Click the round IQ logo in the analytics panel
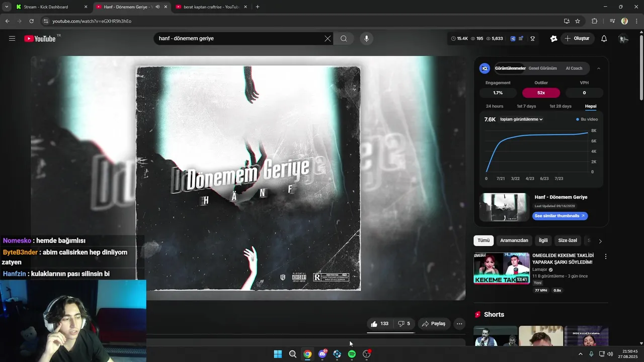This screenshot has width=644, height=362. (x=485, y=68)
